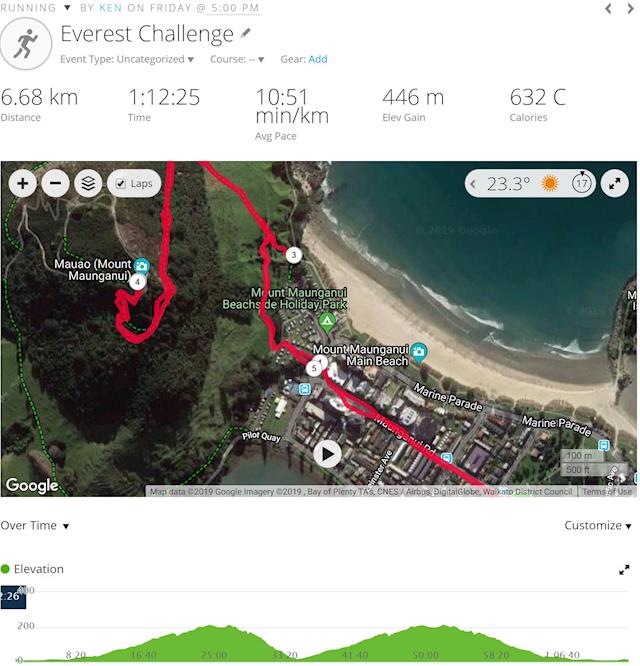
Task: Edit the Everest Challenge title
Action: coord(245,33)
